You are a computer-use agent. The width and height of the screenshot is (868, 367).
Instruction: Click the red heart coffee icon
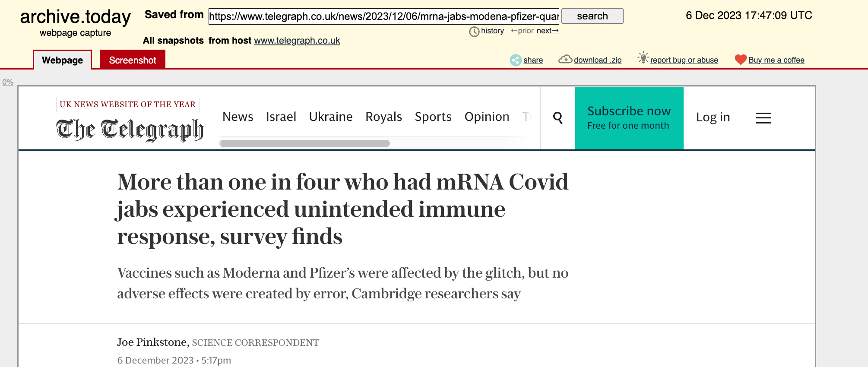[x=740, y=59]
